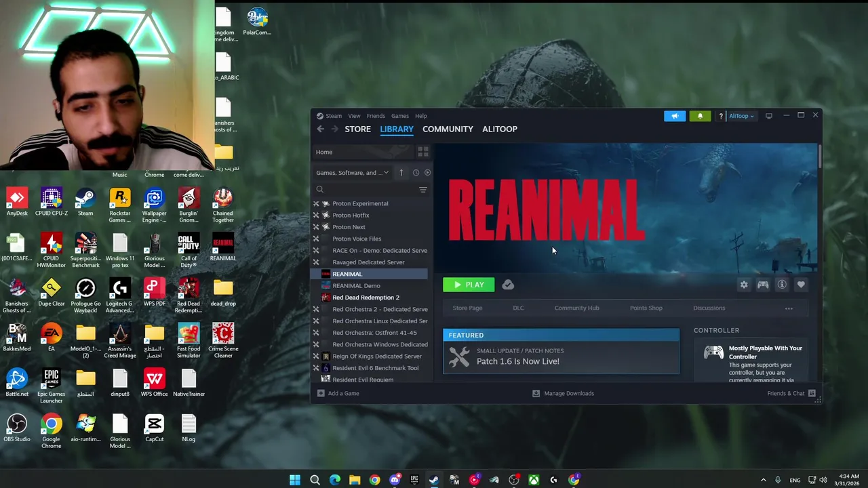Open the DLC link
Viewport: 868px width, 488px height.
(x=518, y=308)
